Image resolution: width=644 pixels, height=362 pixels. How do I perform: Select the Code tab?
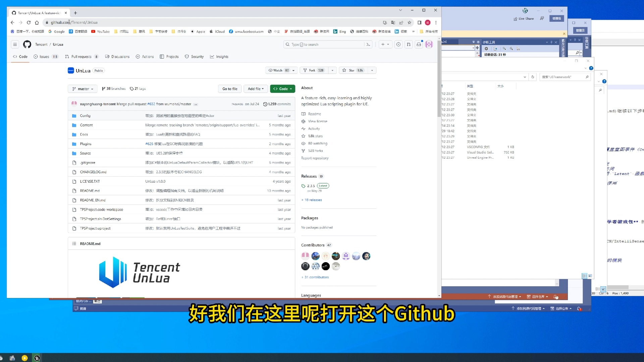20,57
